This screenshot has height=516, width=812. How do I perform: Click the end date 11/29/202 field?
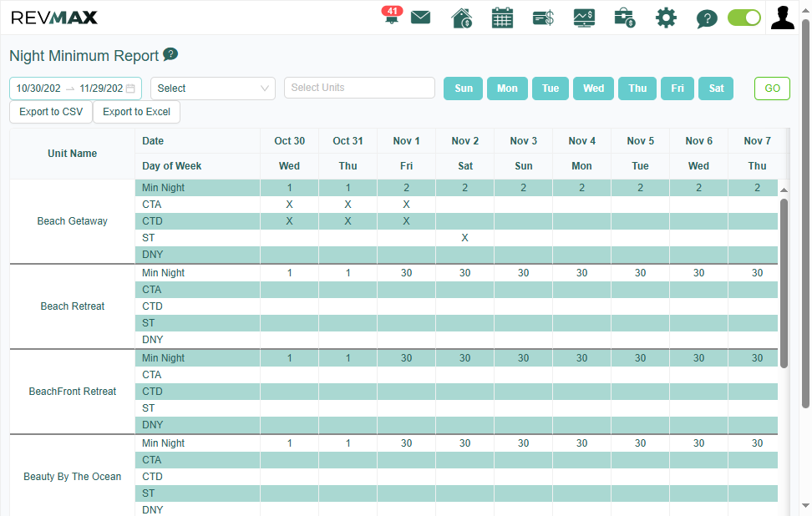pos(101,89)
